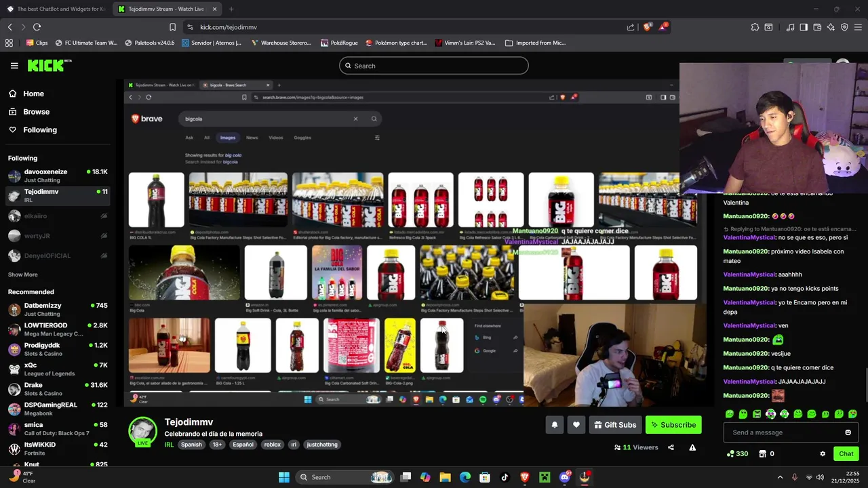Select the justchatting stream tag

322,445
